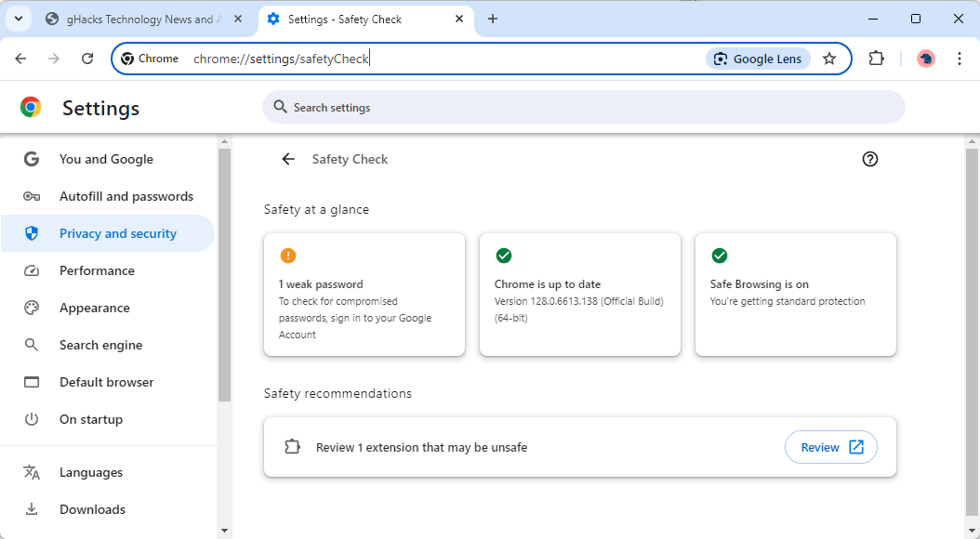The image size is (980, 539).
Task: Click the Chrome site info chip
Action: click(x=150, y=59)
